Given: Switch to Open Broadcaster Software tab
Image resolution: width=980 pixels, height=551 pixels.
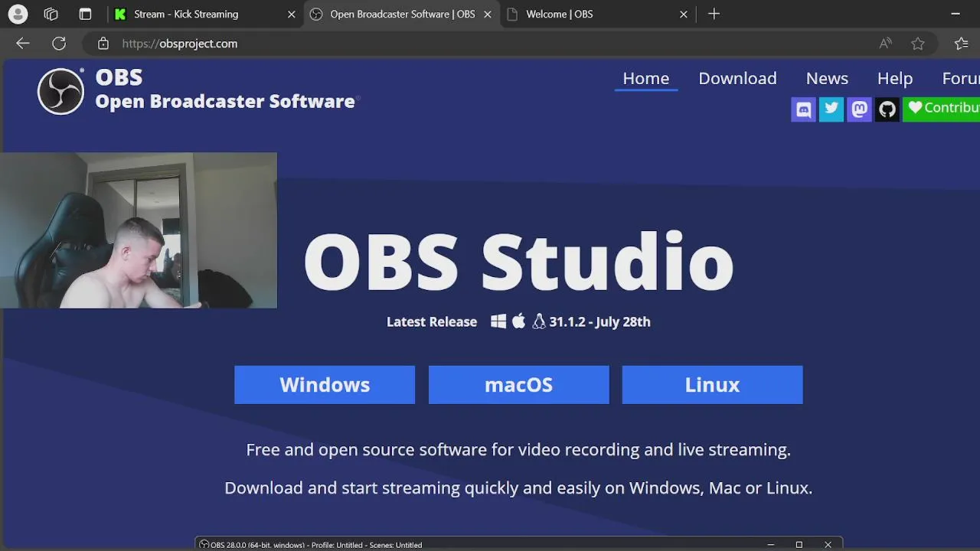Looking at the screenshot, I should click(402, 14).
